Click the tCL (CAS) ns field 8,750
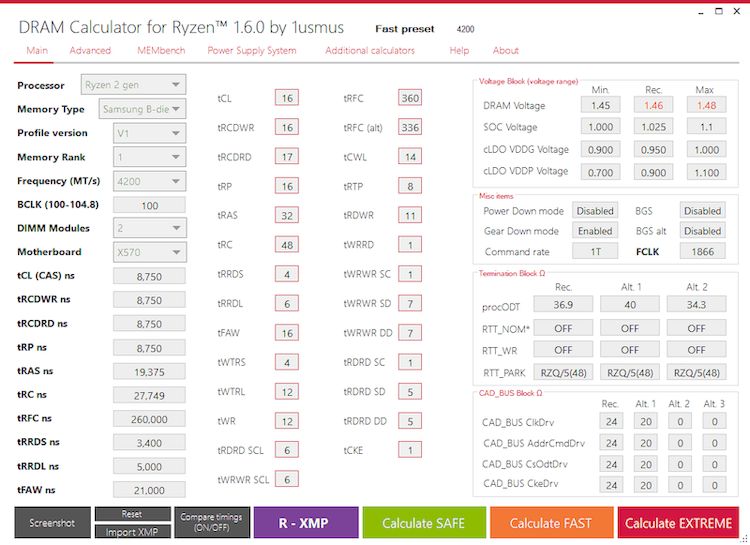Image resolution: width=750 pixels, height=545 pixels. pyautogui.click(x=149, y=276)
